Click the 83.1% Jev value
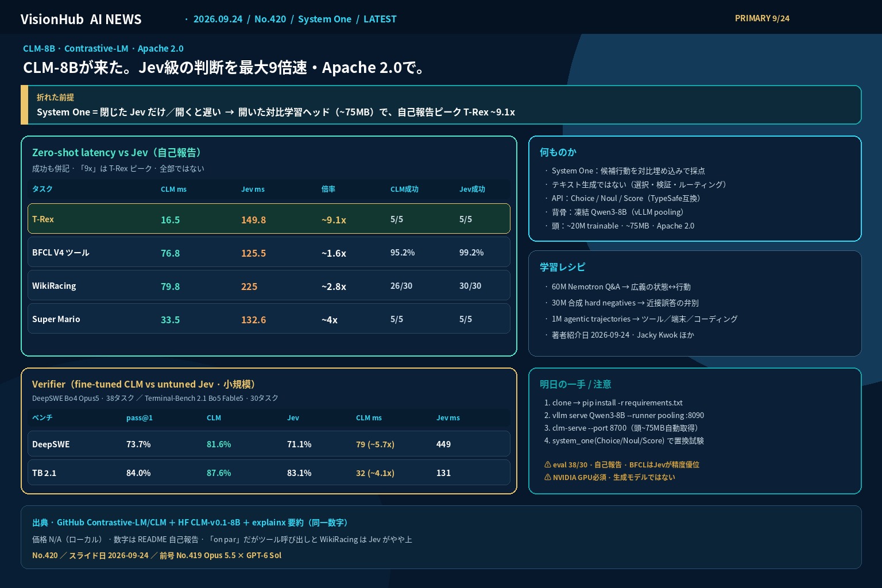 coord(299,473)
